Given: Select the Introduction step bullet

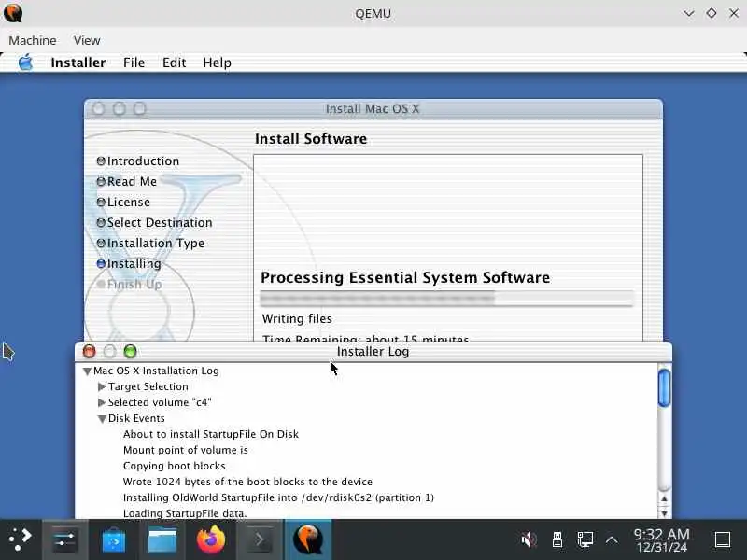Looking at the screenshot, I should [101, 161].
